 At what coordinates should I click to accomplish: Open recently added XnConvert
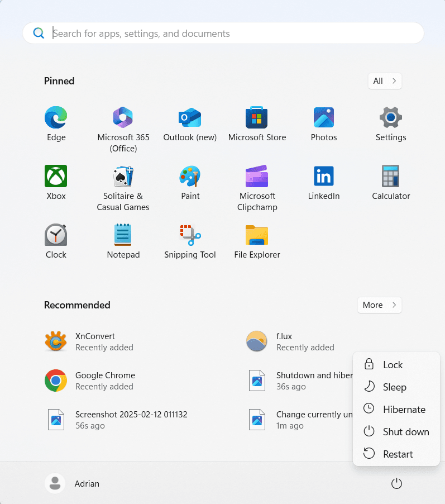tap(89, 341)
